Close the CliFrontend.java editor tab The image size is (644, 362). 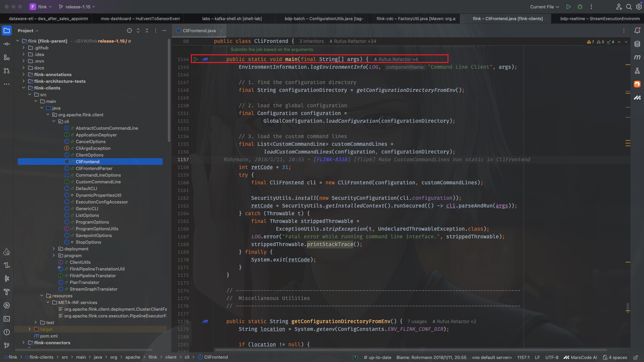pyautogui.click(x=221, y=31)
